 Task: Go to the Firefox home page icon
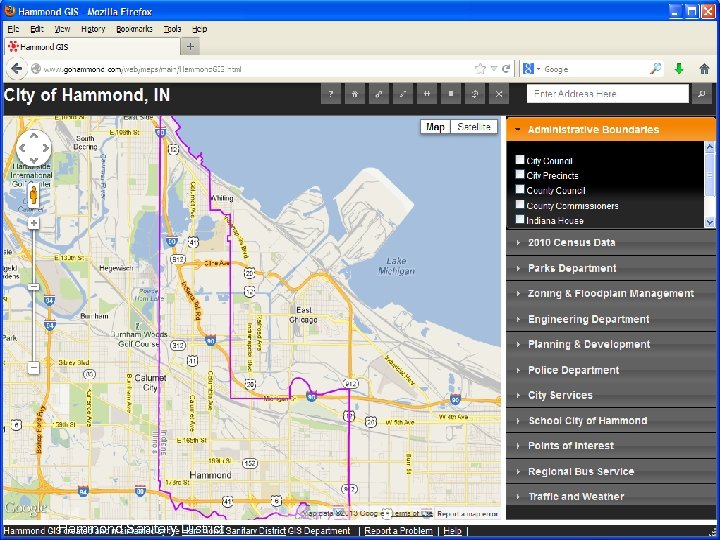704,69
